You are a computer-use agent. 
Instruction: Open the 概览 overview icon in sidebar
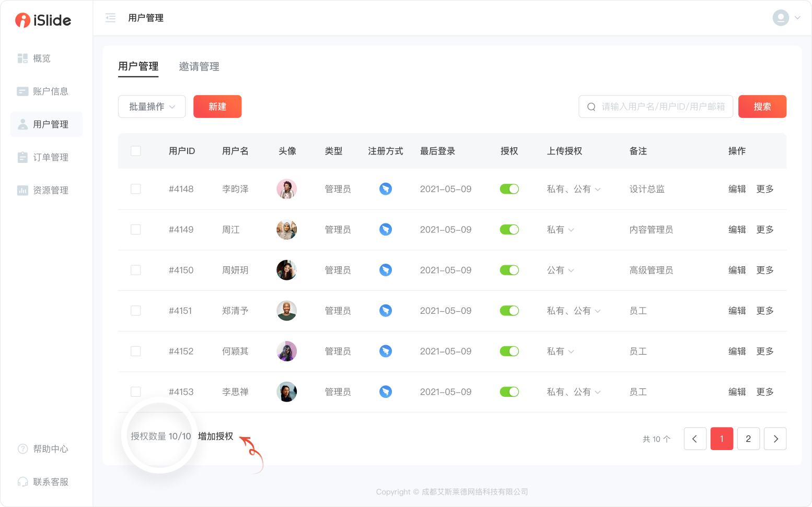click(22, 58)
